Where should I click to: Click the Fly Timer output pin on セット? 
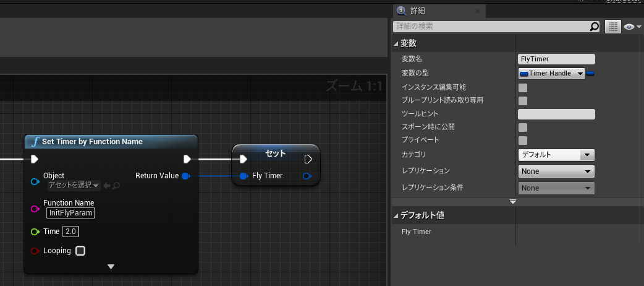pos(307,176)
